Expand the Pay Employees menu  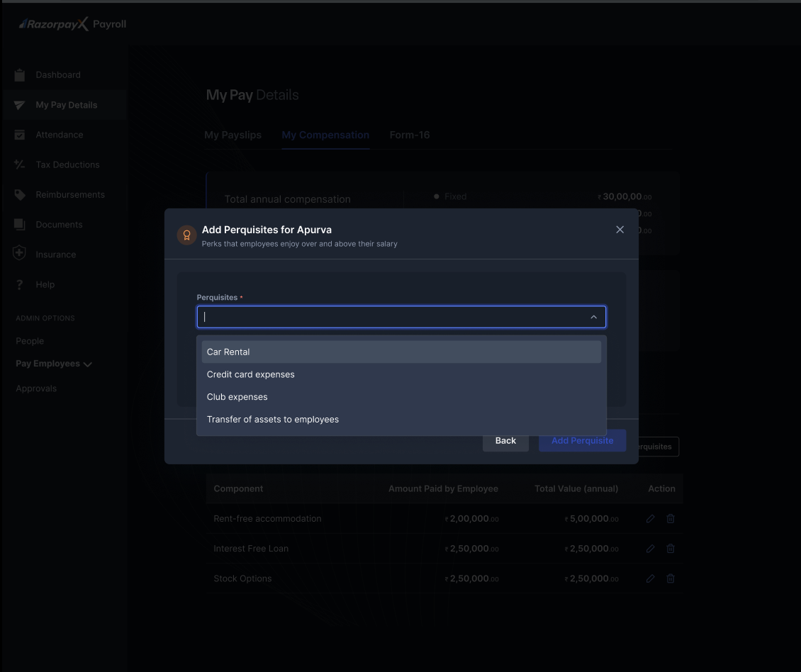(54, 364)
